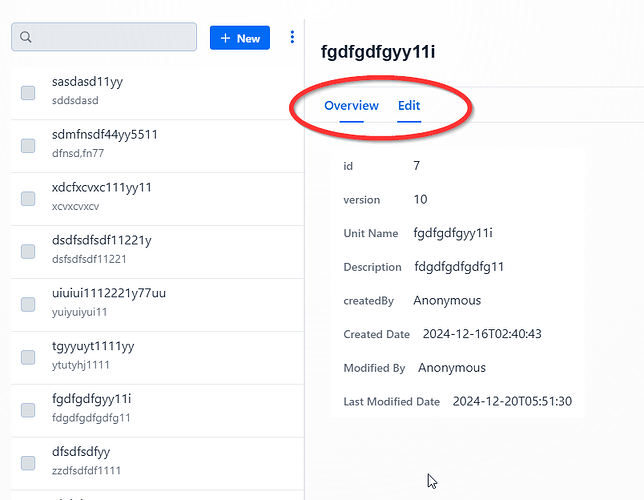Open the xdcfxcvxc111yy11 list item
The width and height of the screenshot is (644, 500).
(101, 188)
